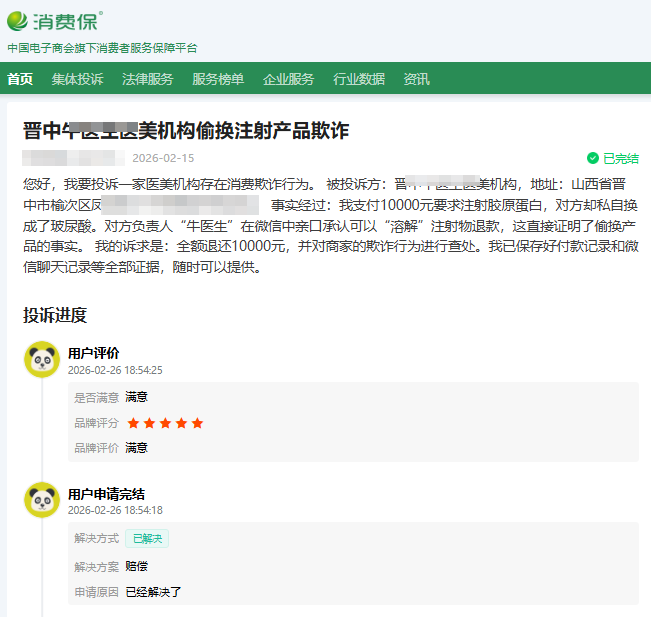
Task: Click the 2026-02-15 complaint date
Action: pos(163,158)
